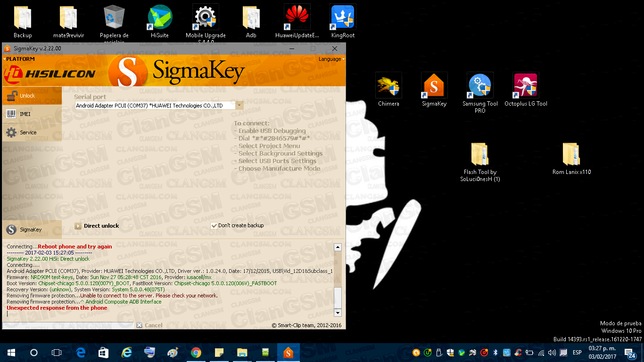
Task: Select HiSuite desktop shortcut
Action: [160, 23]
